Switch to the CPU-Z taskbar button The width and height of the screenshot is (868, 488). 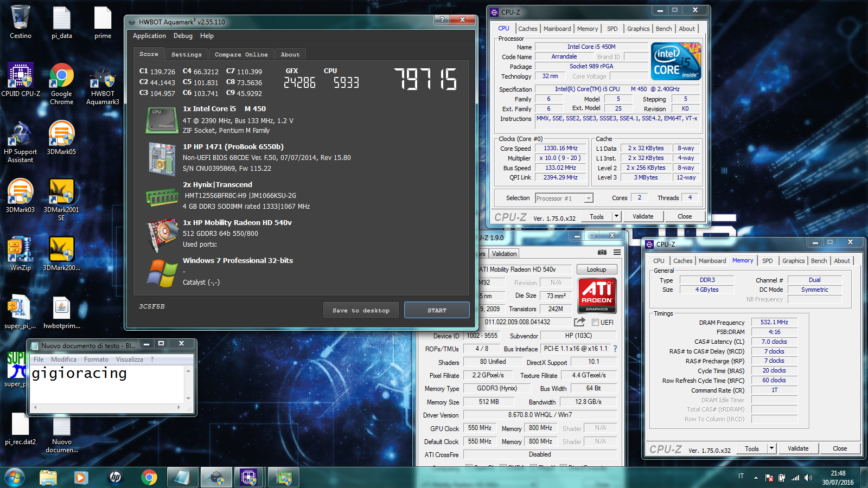coord(248,477)
